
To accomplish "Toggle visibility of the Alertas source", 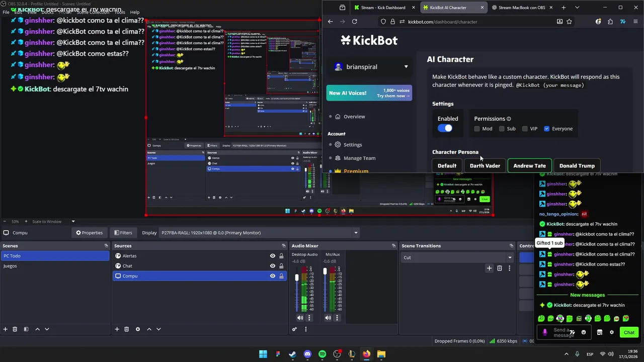I will click(x=273, y=256).
